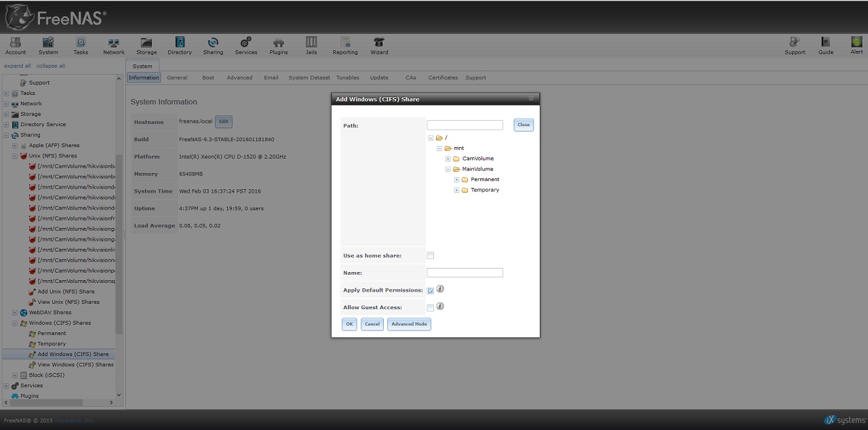Enable Use as home share checkbox
Viewport: 868px width, 430px height.
tap(431, 256)
